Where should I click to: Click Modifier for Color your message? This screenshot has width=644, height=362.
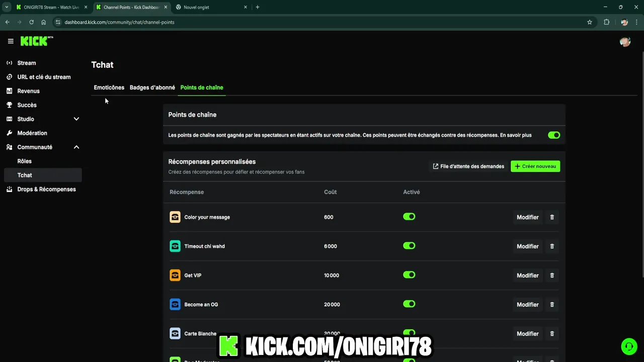[x=528, y=217]
